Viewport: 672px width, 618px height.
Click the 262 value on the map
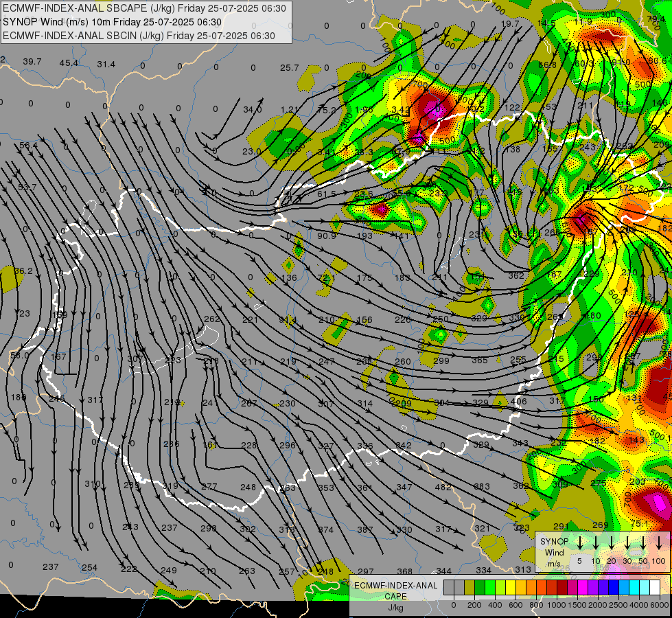[212, 319]
